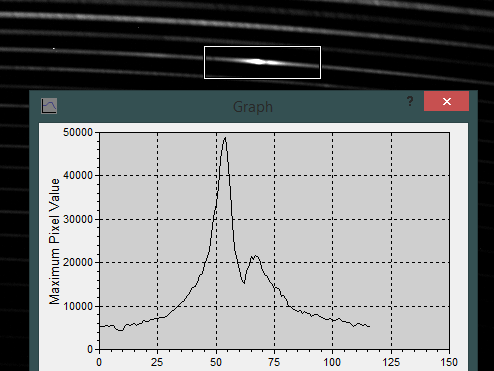This screenshot has width=494, height=371.
Task: Click the x-axis tick label 25
Action: click(157, 362)
